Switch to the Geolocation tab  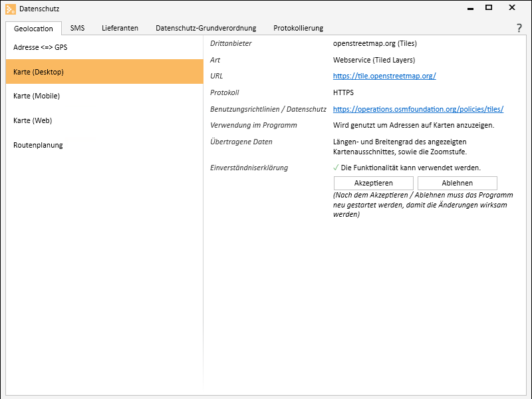click(33, 29)
